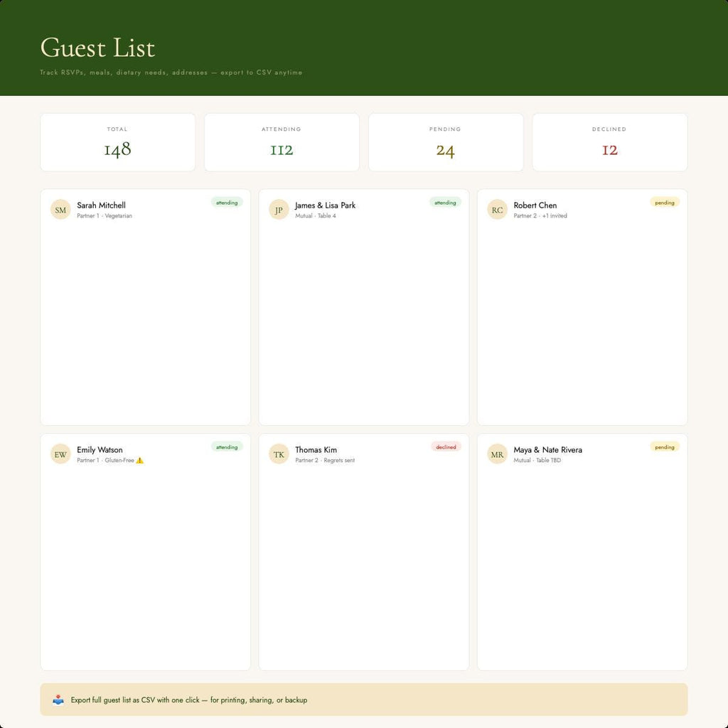Click the Export full guest list as CSV text
This screenshot has height=728, width=728.
(189, 700)
